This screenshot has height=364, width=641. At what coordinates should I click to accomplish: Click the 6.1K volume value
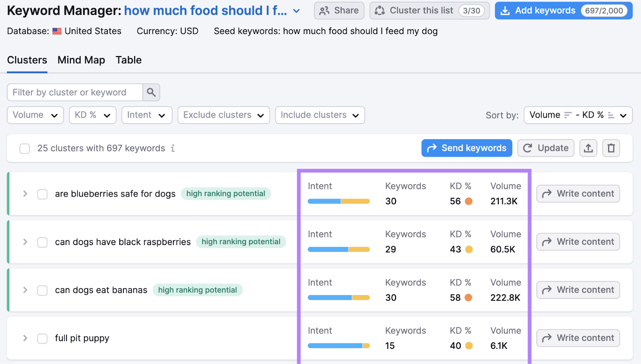[499, 346]
